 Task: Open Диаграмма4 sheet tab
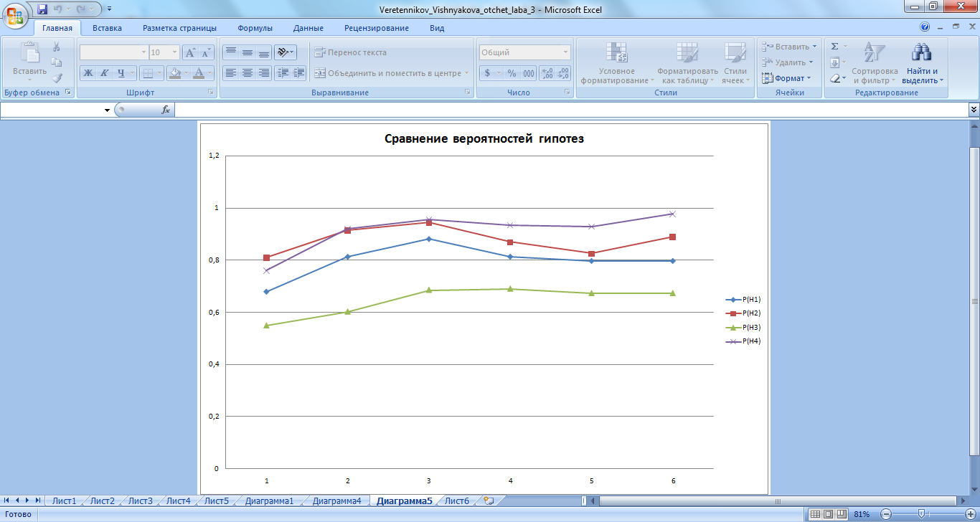click(336, 501)
